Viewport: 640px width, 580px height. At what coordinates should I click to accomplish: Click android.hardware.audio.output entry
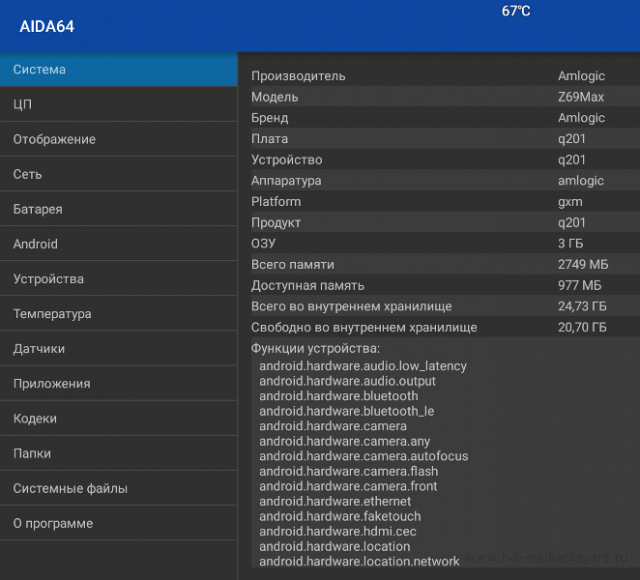pos(347,381)
